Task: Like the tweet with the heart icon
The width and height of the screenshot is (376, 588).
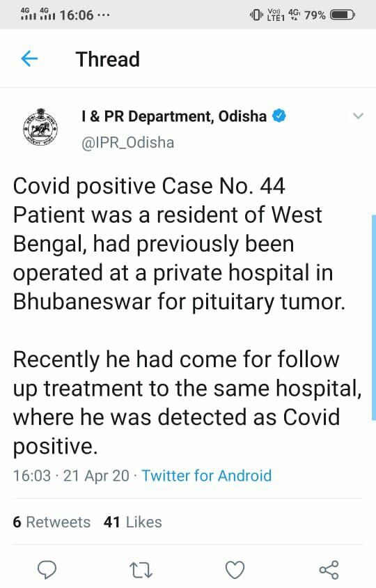Action: click(x=235, y=570)
